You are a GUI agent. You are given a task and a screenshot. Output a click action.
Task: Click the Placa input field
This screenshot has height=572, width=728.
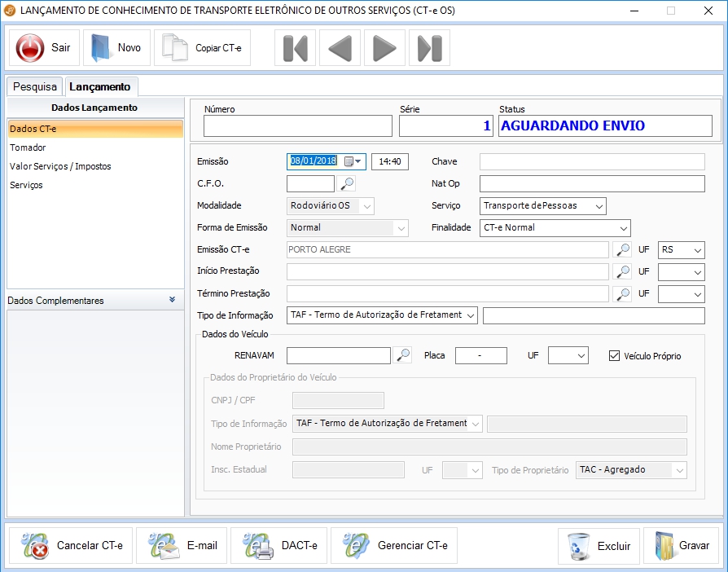tap(481, 356)
